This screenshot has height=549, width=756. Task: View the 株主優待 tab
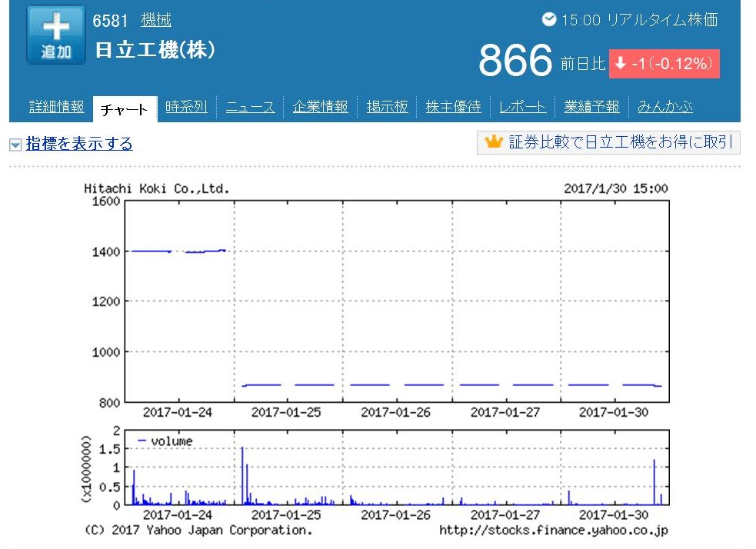click(x=453, y=107)
